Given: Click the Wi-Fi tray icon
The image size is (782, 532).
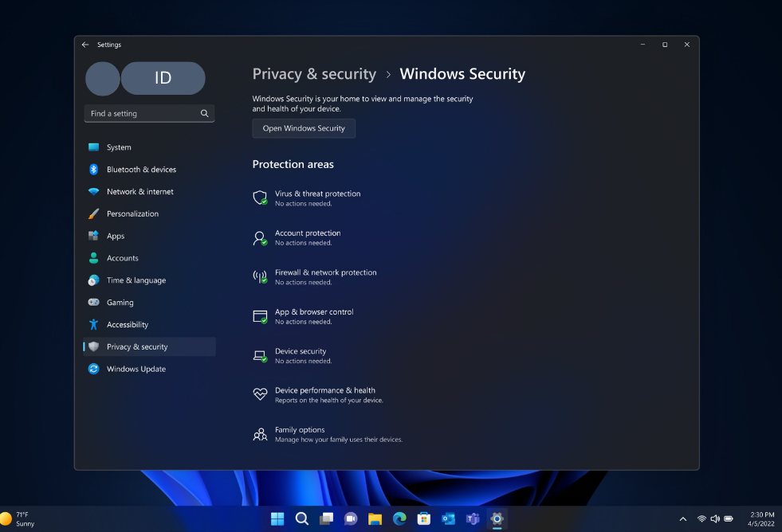Looking at the screenshot, I should pos(701,519).
